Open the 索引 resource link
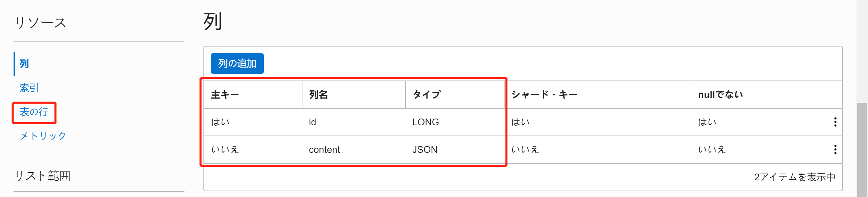The width and height of the screenshot is (868, 197). 29,88
